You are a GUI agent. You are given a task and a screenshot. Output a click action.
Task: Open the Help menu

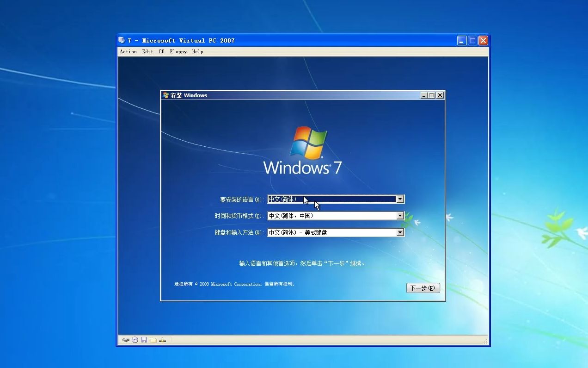(x=197, y=51)
